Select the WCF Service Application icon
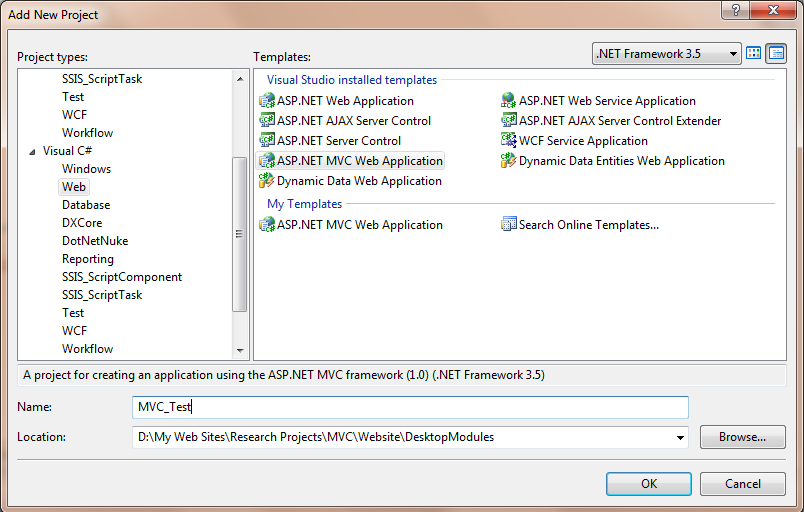 (508, 140)
